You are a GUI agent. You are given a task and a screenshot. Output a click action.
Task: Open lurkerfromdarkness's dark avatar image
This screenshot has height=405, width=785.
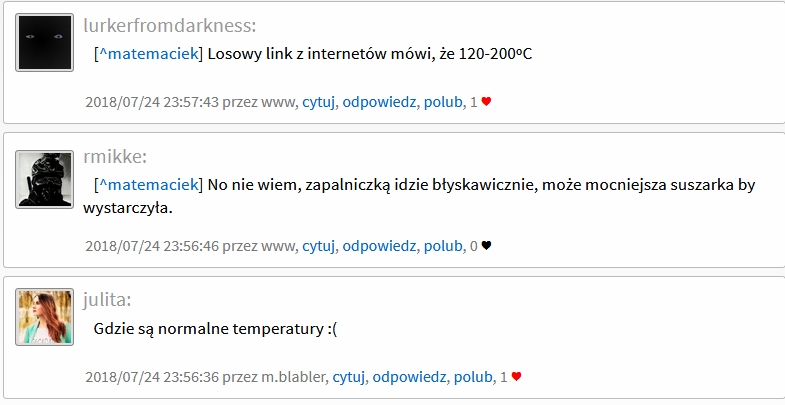[44, 42]
